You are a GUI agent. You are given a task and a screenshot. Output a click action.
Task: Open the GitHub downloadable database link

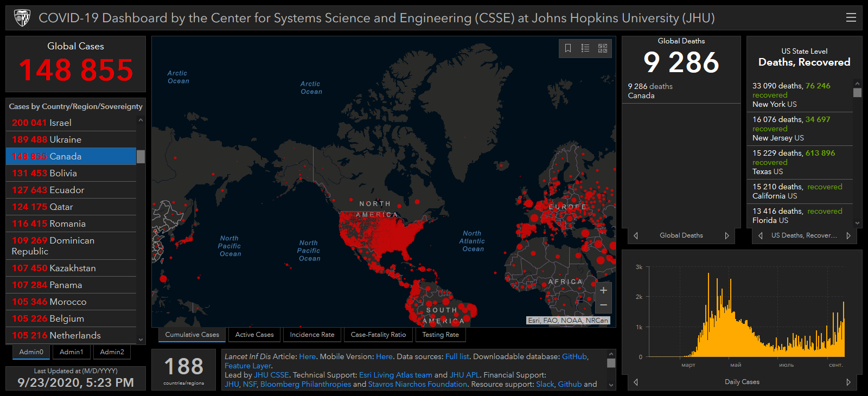(x=575, y=356)
